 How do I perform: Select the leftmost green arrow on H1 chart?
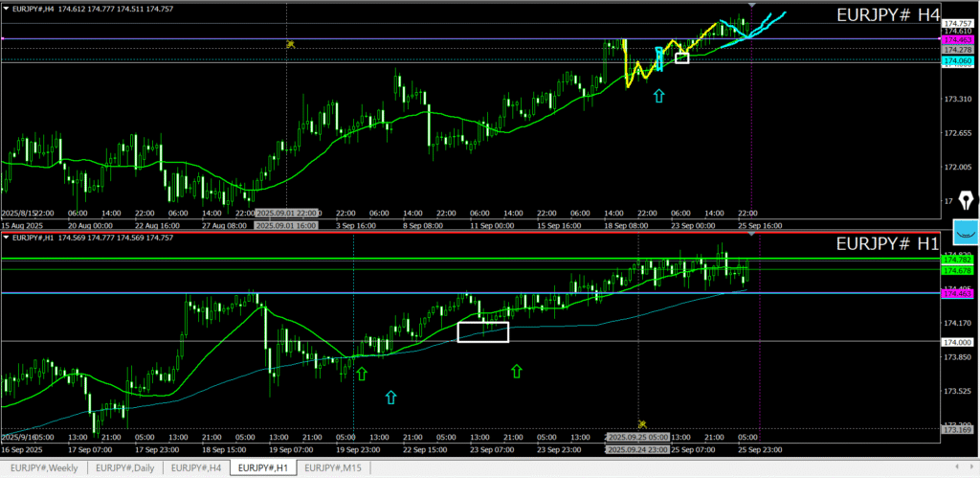pos(362,373)
